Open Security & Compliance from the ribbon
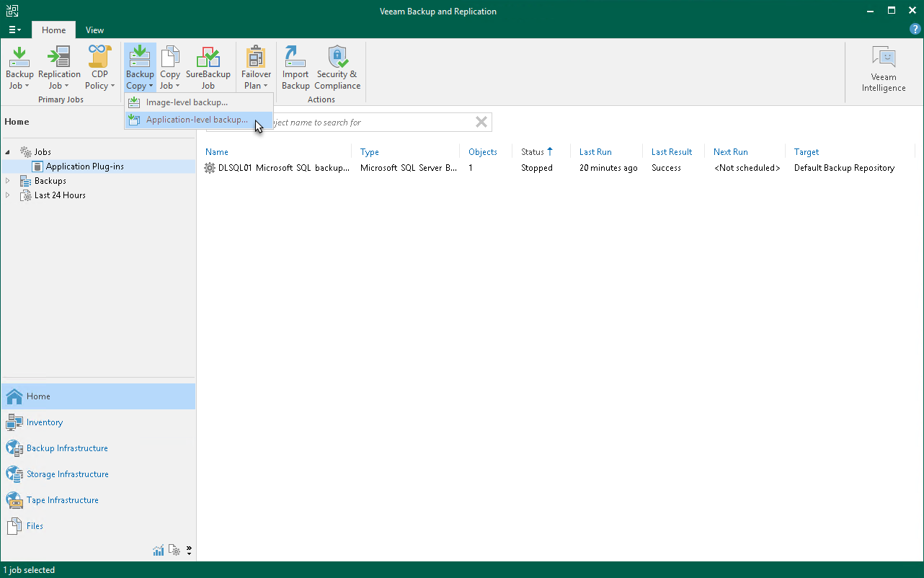This screenshot has height=578, width=924. tap(337, 68)
